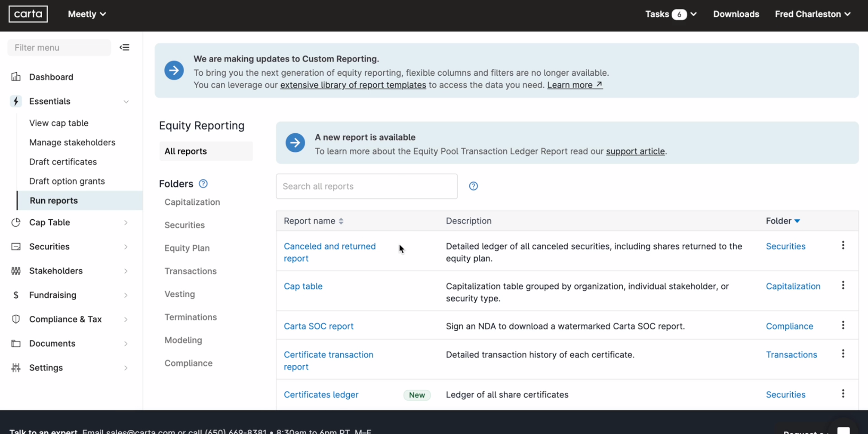Open the Compliance folder in Folders list

point(188,363)
